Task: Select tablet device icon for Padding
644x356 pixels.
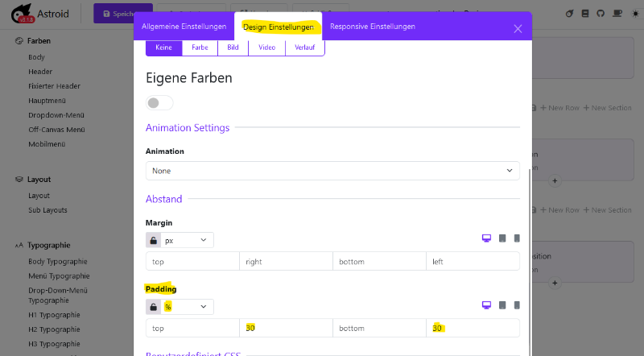Action: click(x=502, y=305)
